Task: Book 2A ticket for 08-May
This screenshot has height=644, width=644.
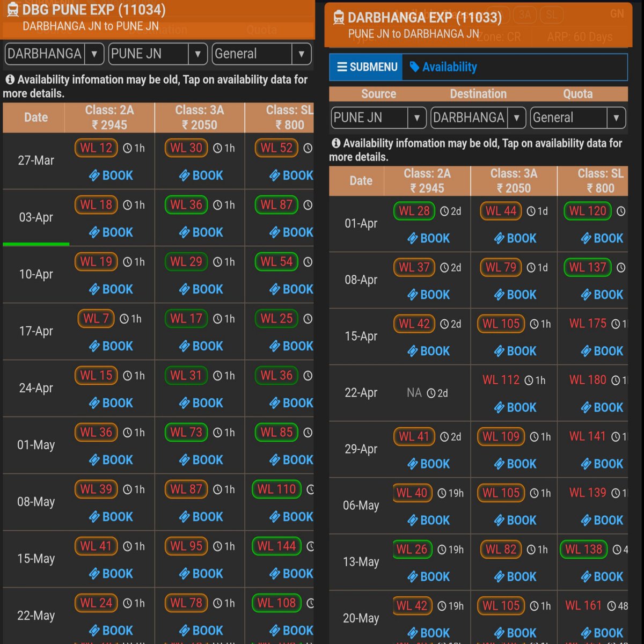Action: 111,517
